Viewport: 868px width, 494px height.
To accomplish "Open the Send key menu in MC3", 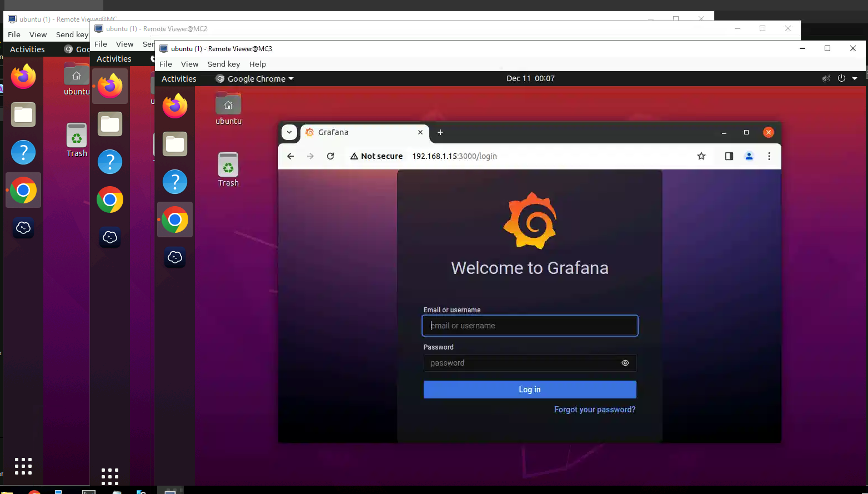I will [x=224, y=64].
